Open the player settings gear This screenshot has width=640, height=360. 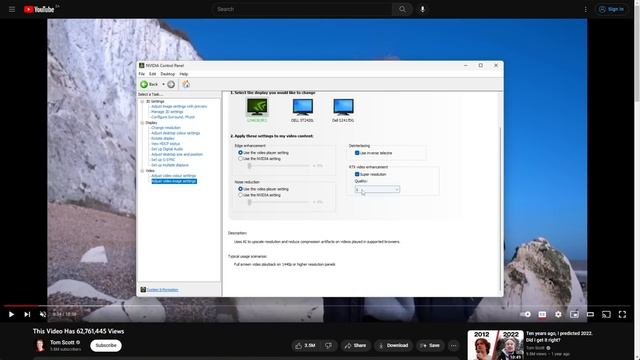558,314
